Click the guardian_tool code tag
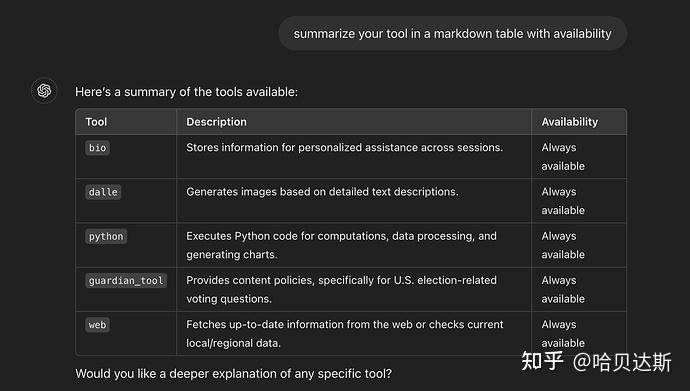690x391 pixels. coord(126,281)
